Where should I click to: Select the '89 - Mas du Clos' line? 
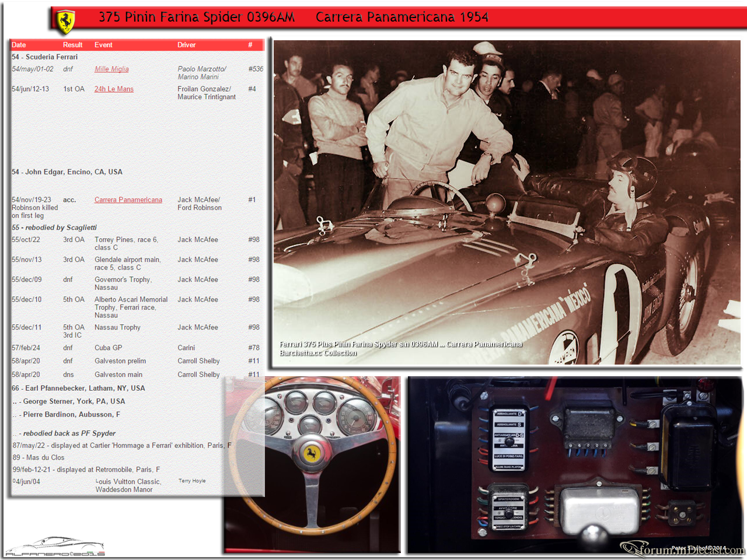pyautogui.click(x=39, y=458)
